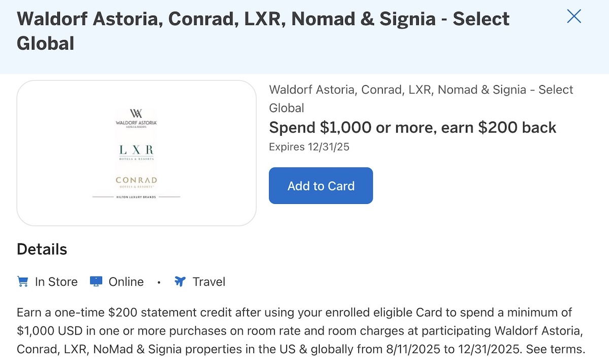Click the offer name subtitle above headline

(421, 99)
